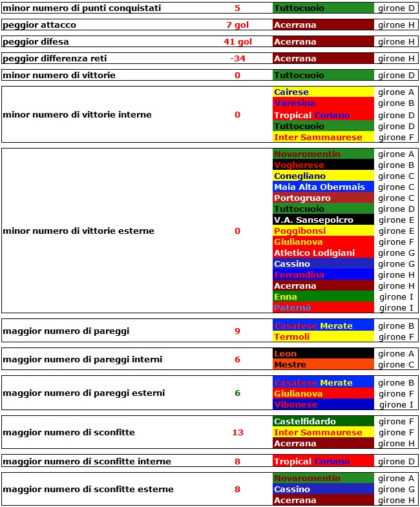The width and height of the screenshot is (420, 507).
Task: Select Termoli in the maggior pareggi row
Action: click(x=323, y=337)
